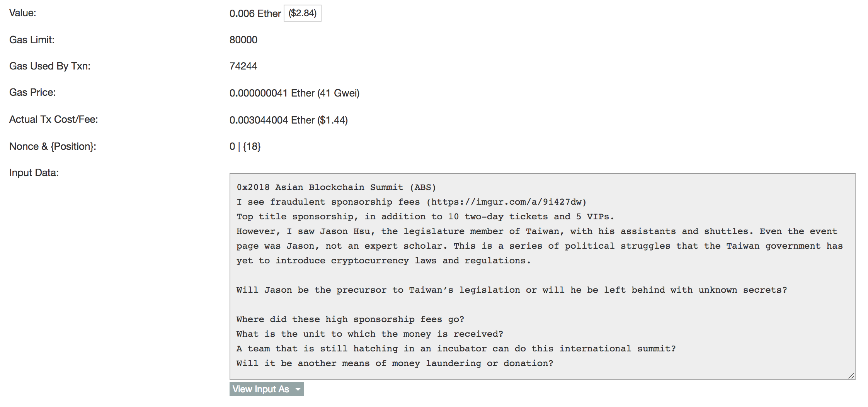
Task: Click the Actual Tx Cost/Fee amount
Action: (289, 120)
